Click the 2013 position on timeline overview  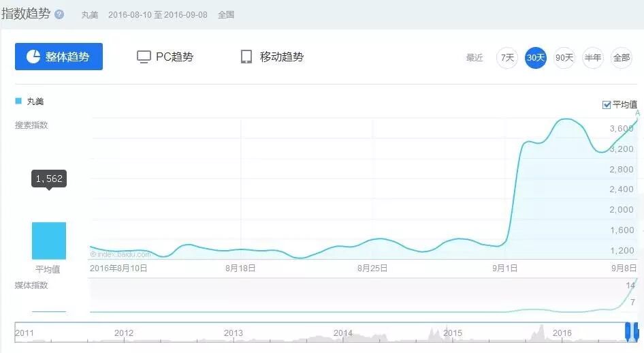click(x=234, y=333)
